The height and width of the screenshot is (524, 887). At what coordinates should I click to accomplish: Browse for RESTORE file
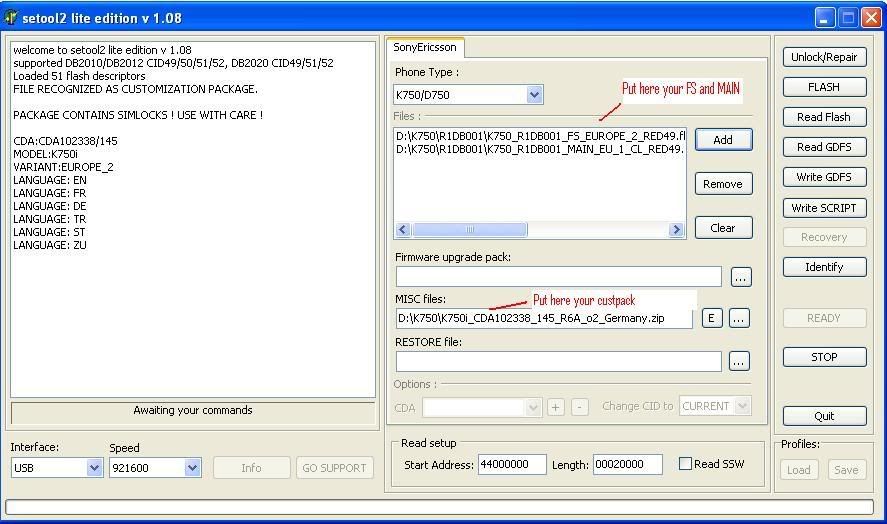coord(739,361)
